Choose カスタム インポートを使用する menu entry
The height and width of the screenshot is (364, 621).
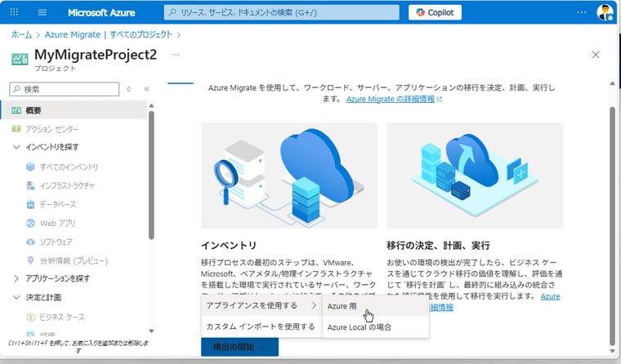pyautogui.click(x=261, y=326)
